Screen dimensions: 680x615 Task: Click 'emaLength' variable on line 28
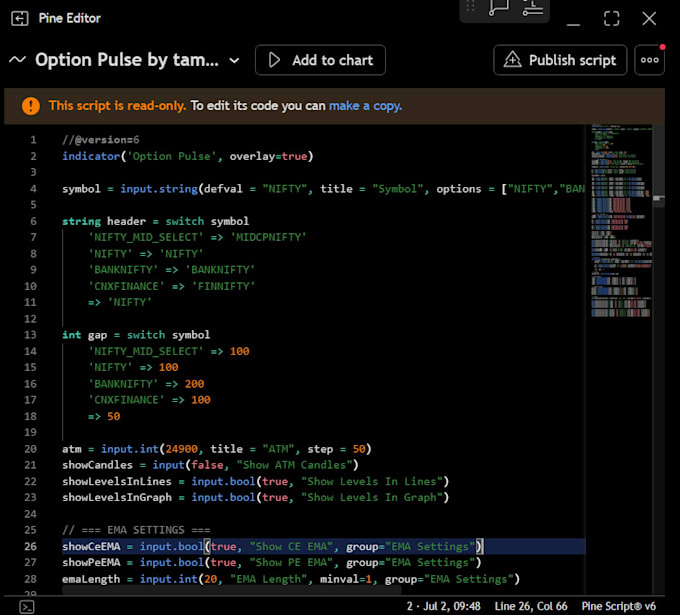tap(91, 579)
